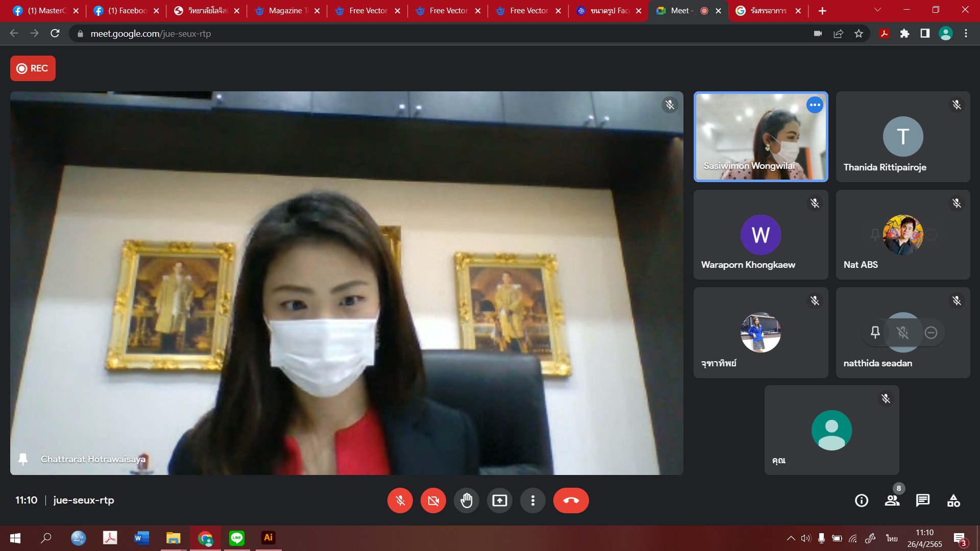Open options on Sasiwimon Wongwilai tile
The image size is (980, 551).
tap(815, 105)
